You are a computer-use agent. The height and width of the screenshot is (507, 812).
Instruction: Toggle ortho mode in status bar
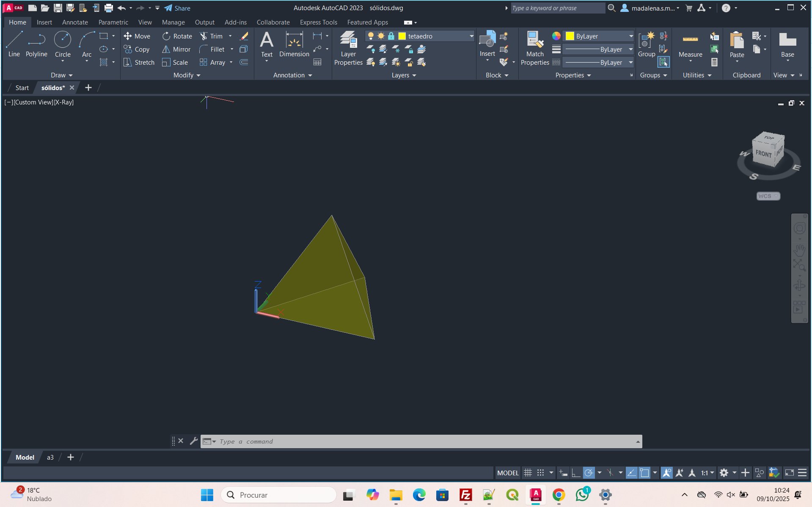pos(575,473)
